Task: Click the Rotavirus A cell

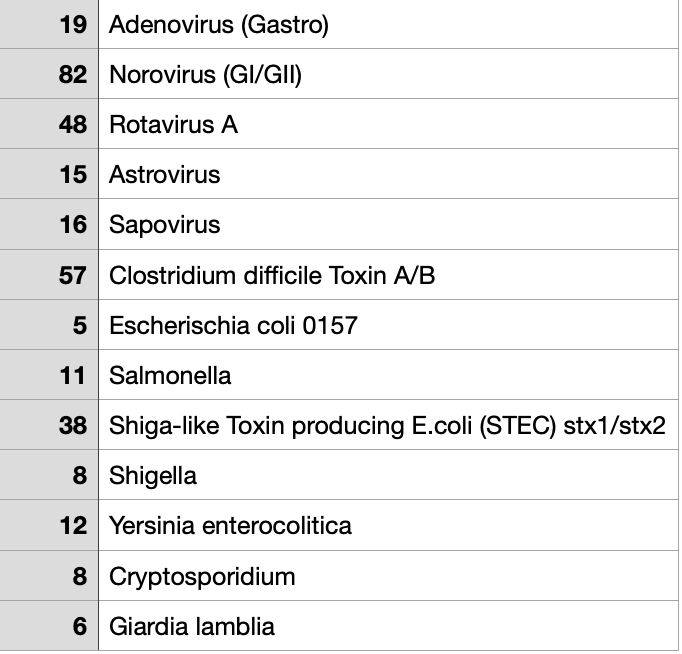Action: (388, 124)
